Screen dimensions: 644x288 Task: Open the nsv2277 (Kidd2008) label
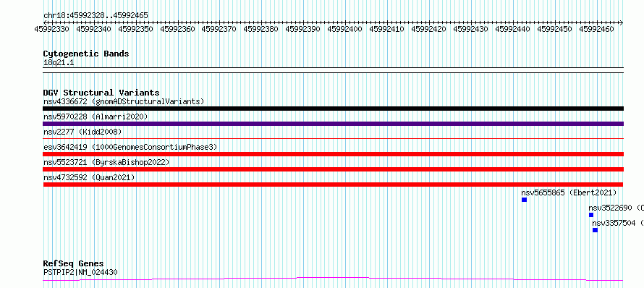(x=82, y=132)
